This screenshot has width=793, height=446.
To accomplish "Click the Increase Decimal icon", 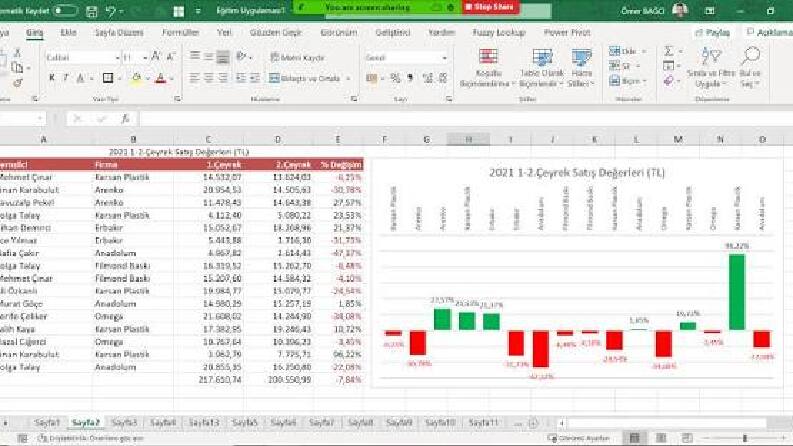I will 428,78.
